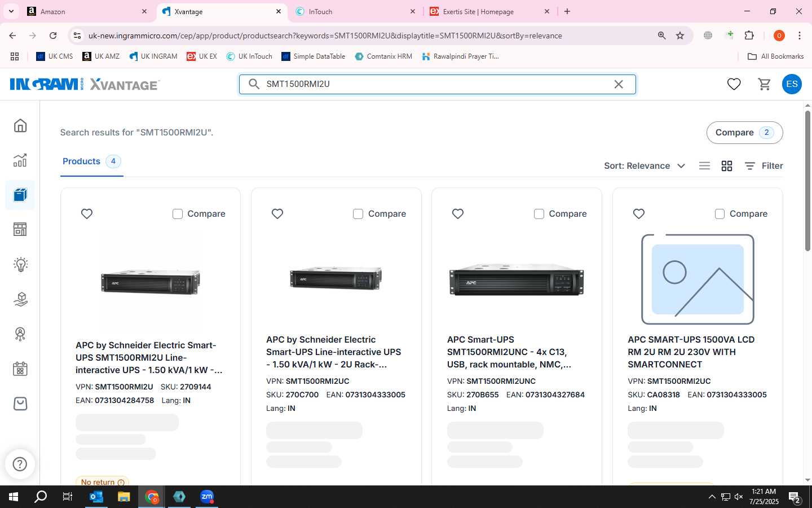Favorite the SMT1500RMI2U product with heart
This screenshot has width=812, height=508.
point(87,214)
